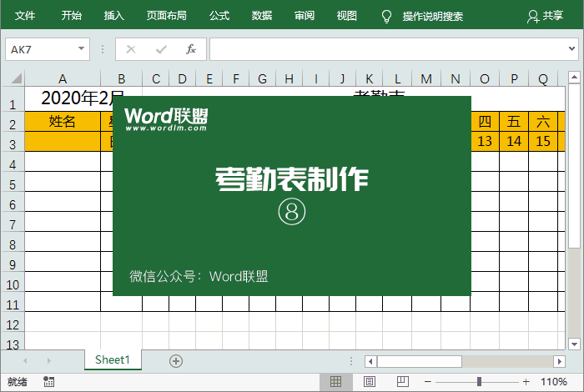This screenshot has width=584, height=392.
Task: Switch to Page Break Preview icon
Action: (403, 382)
